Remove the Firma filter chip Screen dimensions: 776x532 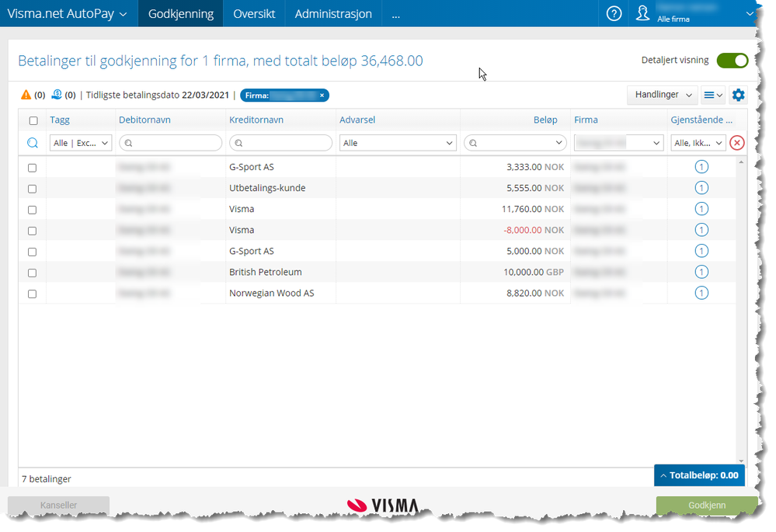(322, 96)
